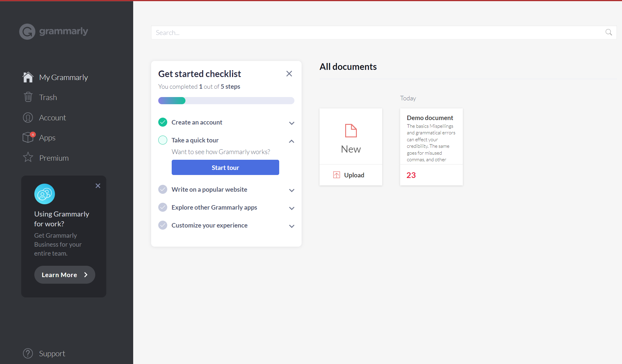Click the Premium star icon
The image size is (622, 364).
(x=28, y=157)
